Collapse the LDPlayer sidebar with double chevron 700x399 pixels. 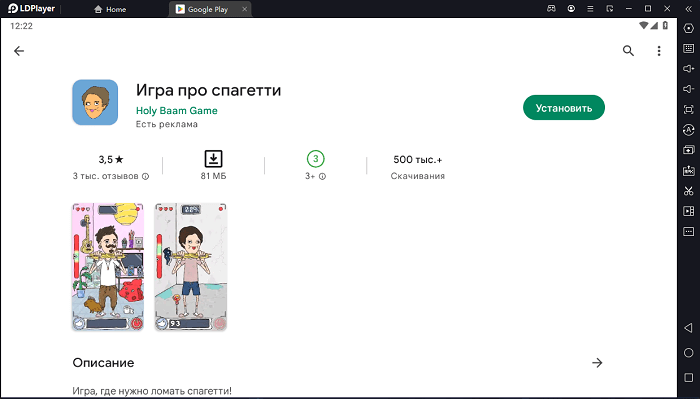coord(688,8)
